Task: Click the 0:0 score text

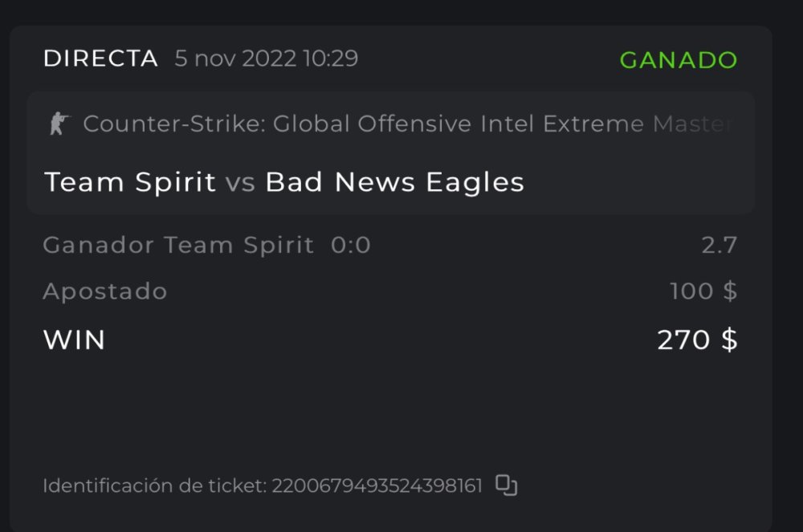Action: [x=351, y=246]
